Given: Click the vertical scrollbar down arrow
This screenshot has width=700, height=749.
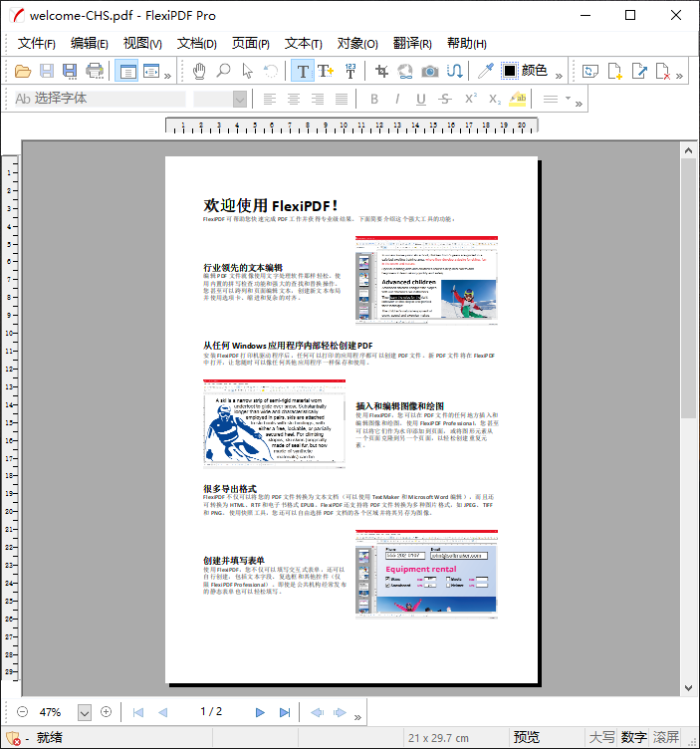Looking at the screenshot, I should 688,688.
